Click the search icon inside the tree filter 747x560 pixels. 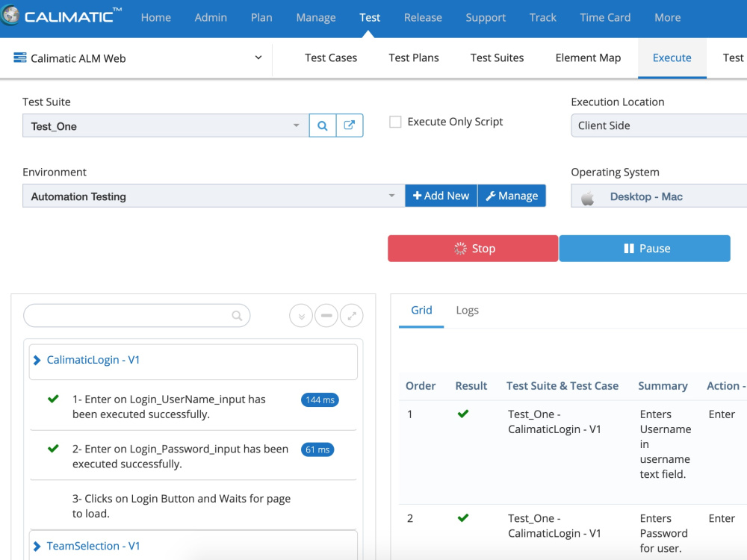(237, 315)
